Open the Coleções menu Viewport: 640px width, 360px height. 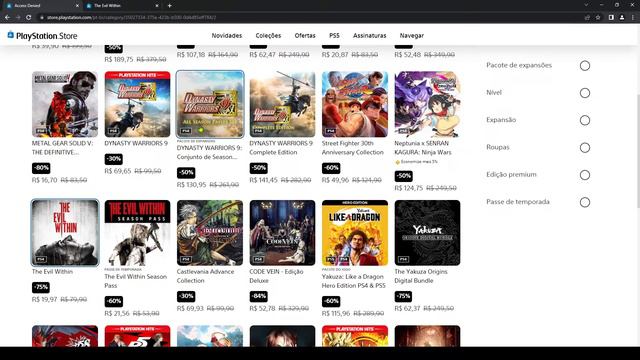pos(268,36)
